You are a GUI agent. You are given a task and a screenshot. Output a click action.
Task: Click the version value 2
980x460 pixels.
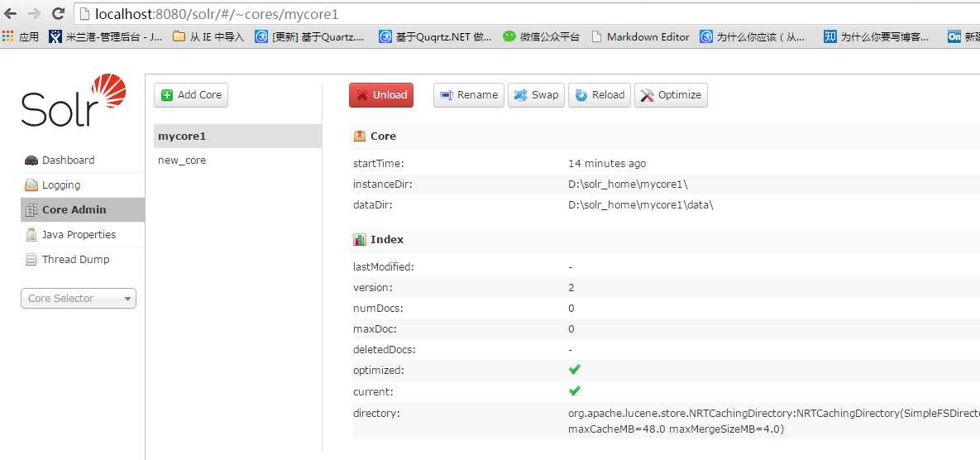571,288
